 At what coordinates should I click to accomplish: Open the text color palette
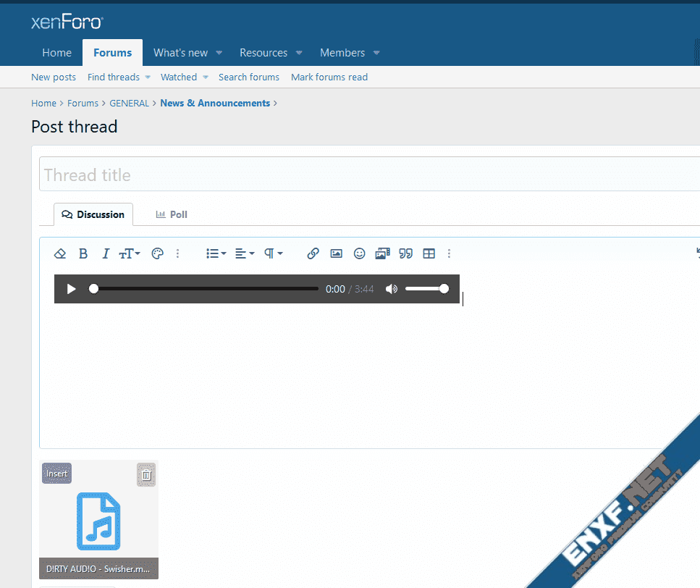point(157,253)
